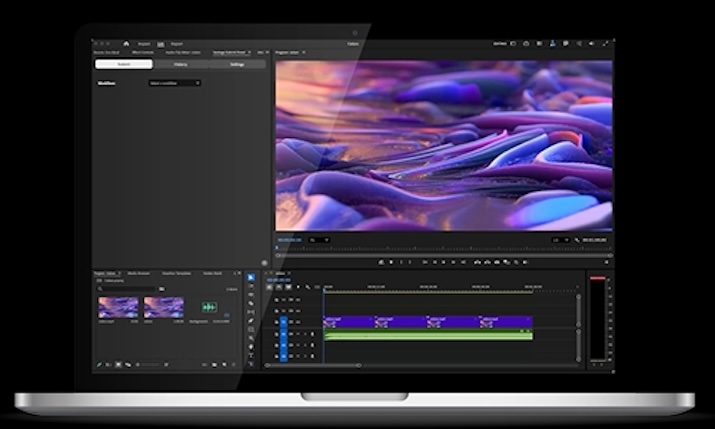Toggle track lock on V1

[x=276, y=322]
